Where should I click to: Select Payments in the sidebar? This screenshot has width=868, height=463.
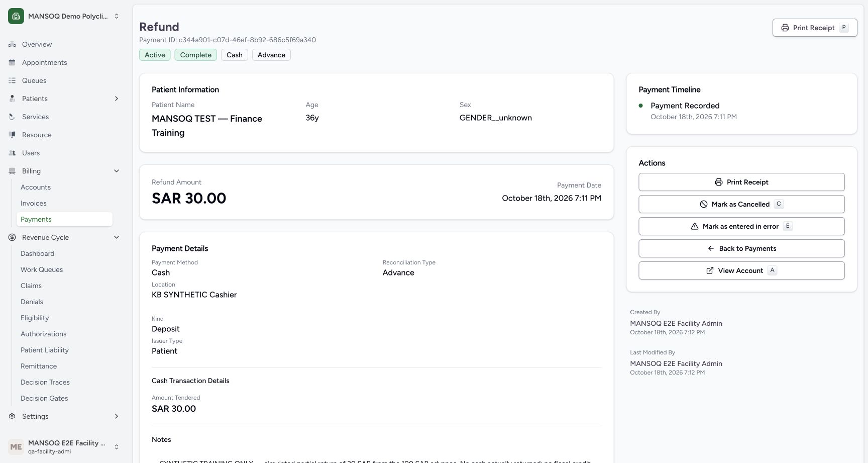tap(64, 219)
